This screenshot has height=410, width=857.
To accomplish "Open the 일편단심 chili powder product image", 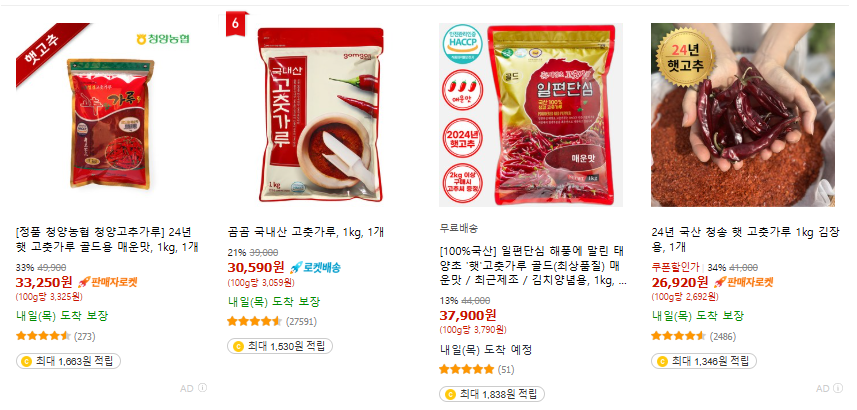I will (531, 115).
